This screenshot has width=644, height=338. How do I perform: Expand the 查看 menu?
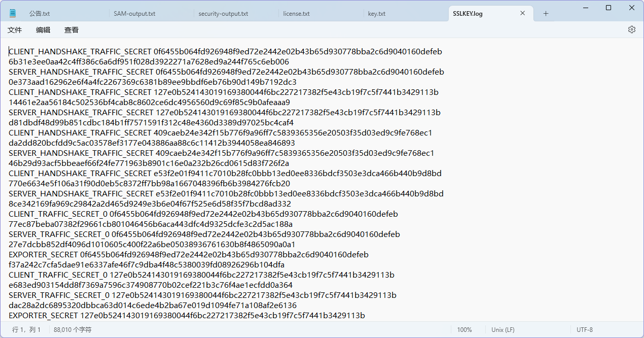pyautogui.click(x=71, y=30)
